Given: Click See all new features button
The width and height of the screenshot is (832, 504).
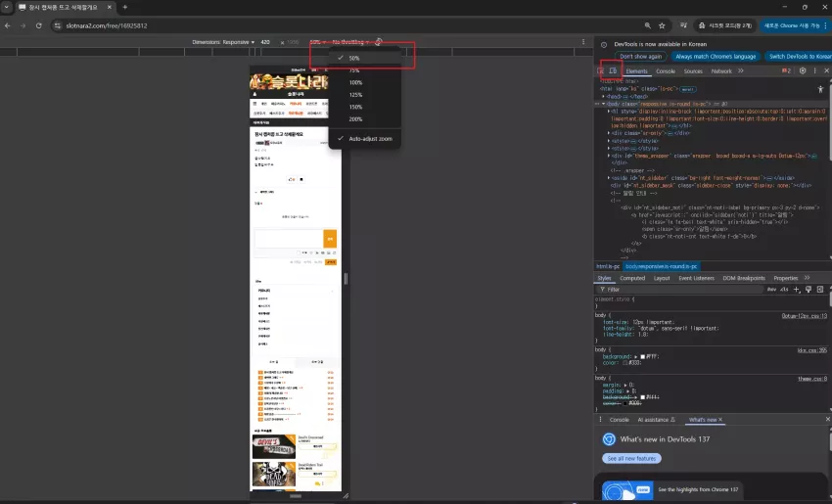Looking at the screenshot, I should click(631, 458).
